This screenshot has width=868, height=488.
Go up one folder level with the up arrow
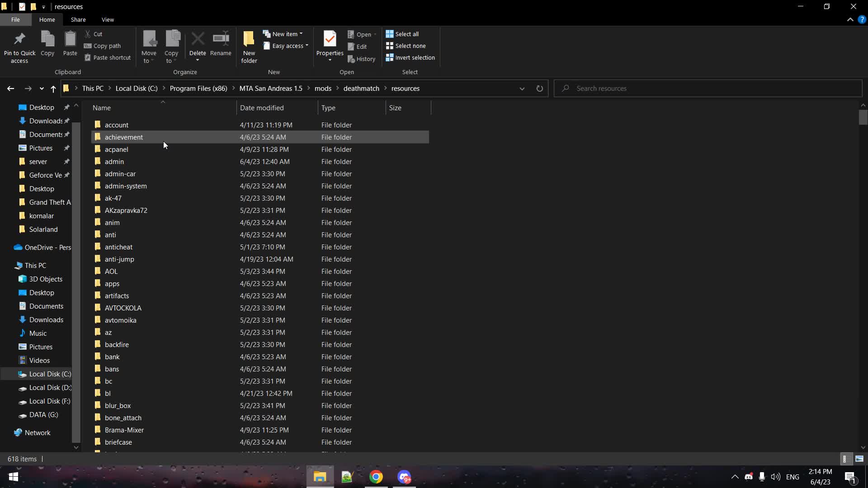coord(53,89)
